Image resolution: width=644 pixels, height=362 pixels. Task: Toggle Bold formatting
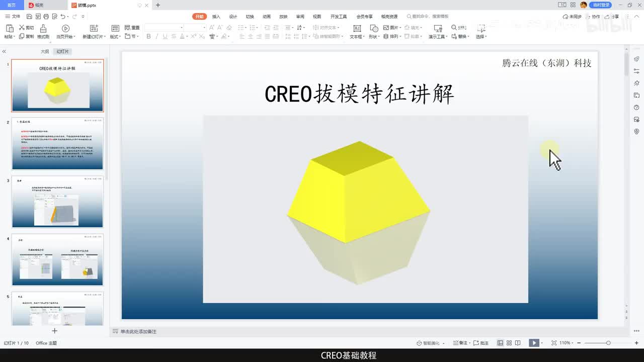point(148,37)
